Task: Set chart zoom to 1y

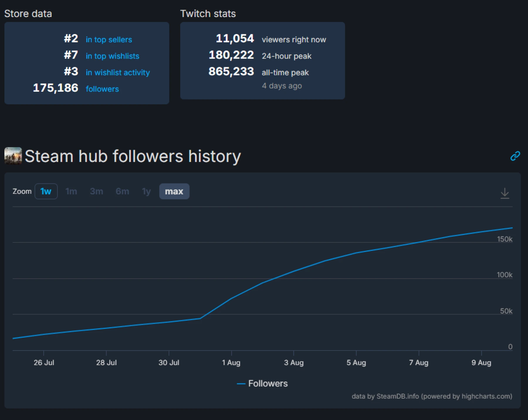Action: coord(146,191)
